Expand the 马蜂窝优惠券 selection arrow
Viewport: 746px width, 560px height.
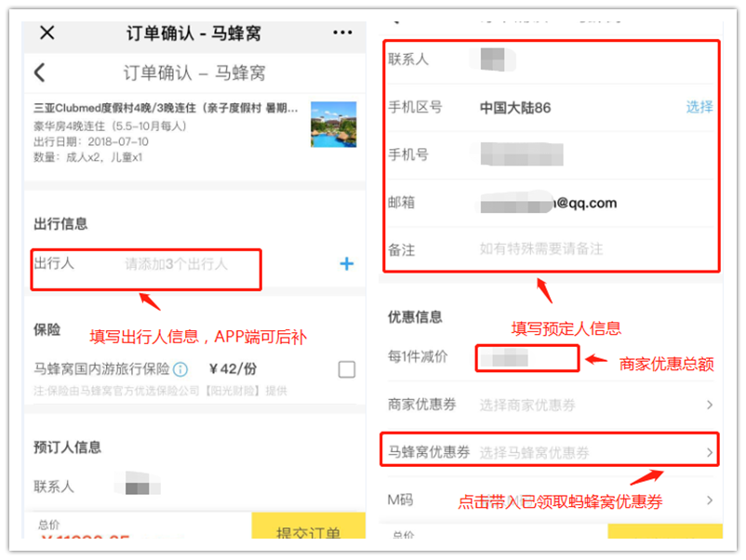point(710,452)
